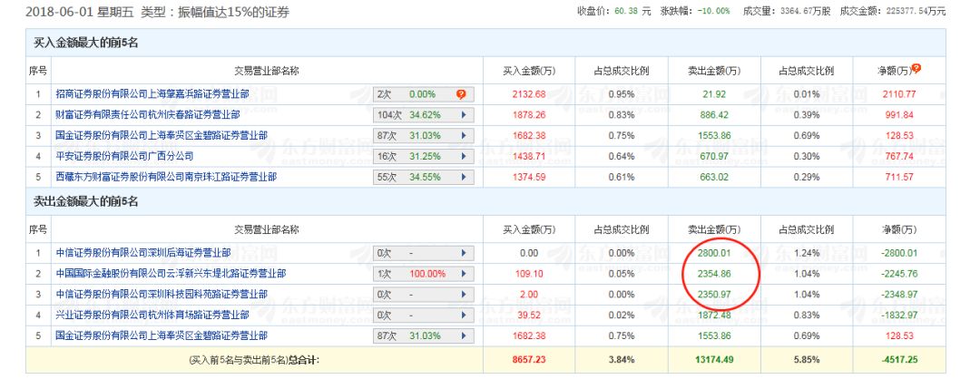Select net amount -2245.76
Viewport: 980px width, 379px height.
898,274
